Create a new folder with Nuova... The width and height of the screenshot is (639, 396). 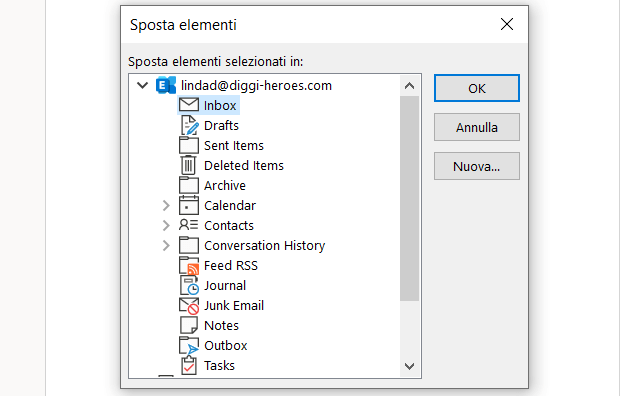click(x=477, y=166)
